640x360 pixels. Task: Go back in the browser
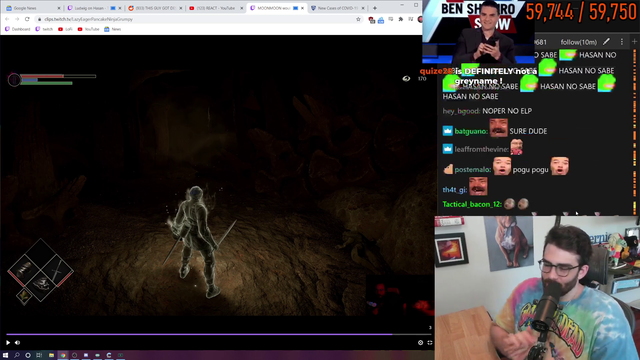[x=7, y=19]
